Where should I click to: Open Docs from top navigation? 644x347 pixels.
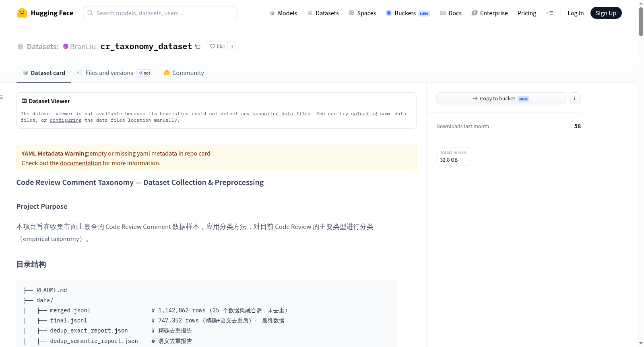[x=451, y=13]
